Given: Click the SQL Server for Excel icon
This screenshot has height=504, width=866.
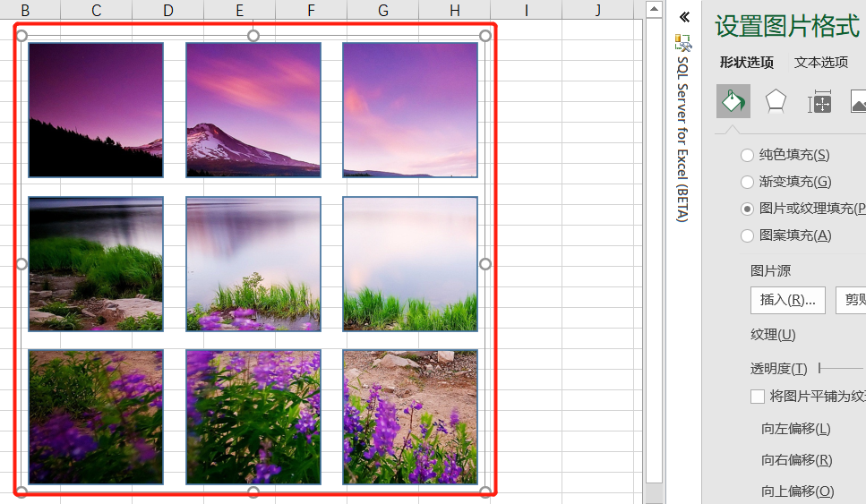Looking at the screenshot, I should (683, 42).
